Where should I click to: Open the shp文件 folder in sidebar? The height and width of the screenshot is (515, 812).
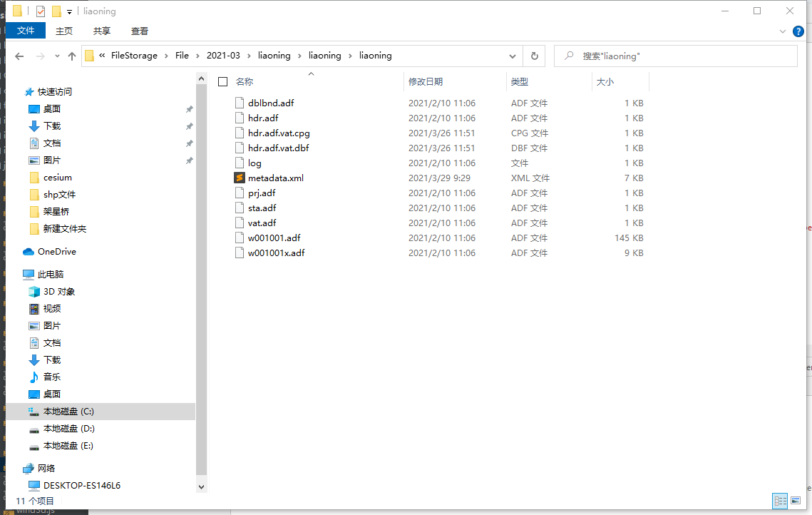point(60,194)
